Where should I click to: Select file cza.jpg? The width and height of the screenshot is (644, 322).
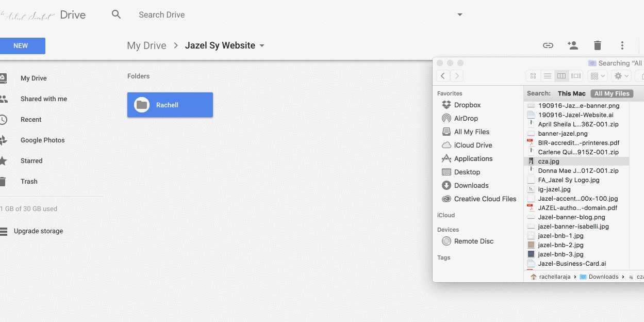pyautogui.click(x=576, y=162)
